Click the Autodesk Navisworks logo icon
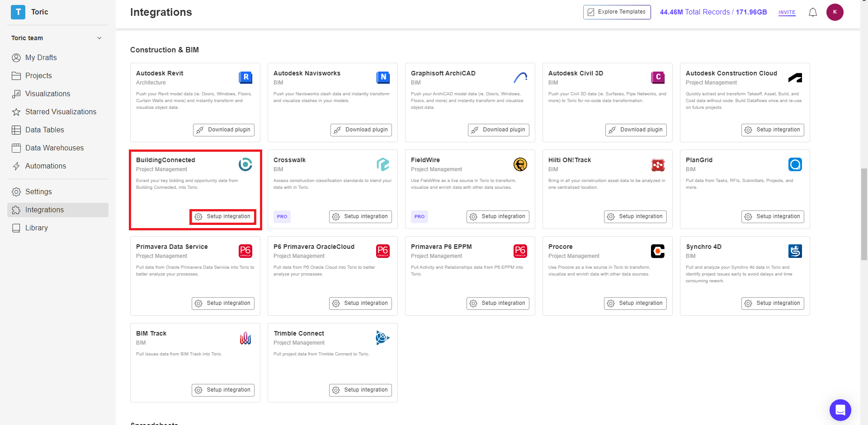The height and width of the screenshot is (425, 868). pyautogui.click(x=383, y=78)
